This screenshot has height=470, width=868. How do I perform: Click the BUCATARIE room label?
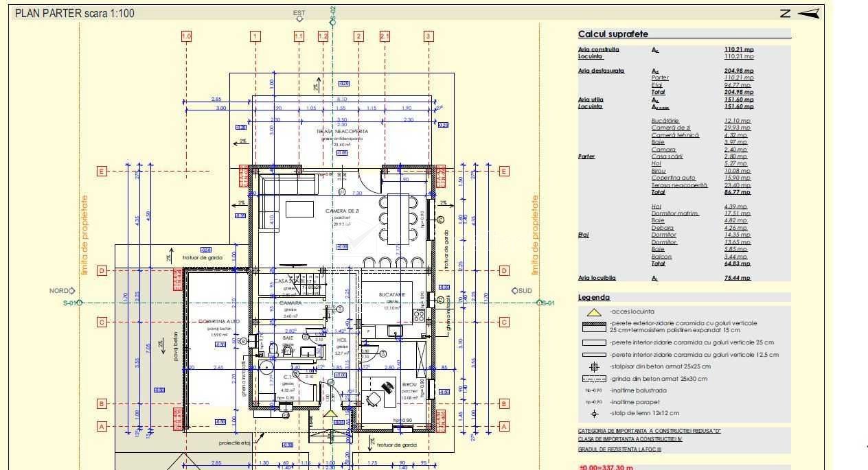tap(392, 294)
